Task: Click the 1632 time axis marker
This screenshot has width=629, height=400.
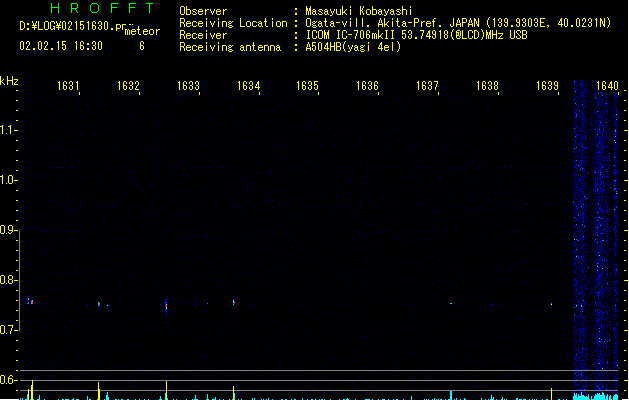Action: pos(128,86)
